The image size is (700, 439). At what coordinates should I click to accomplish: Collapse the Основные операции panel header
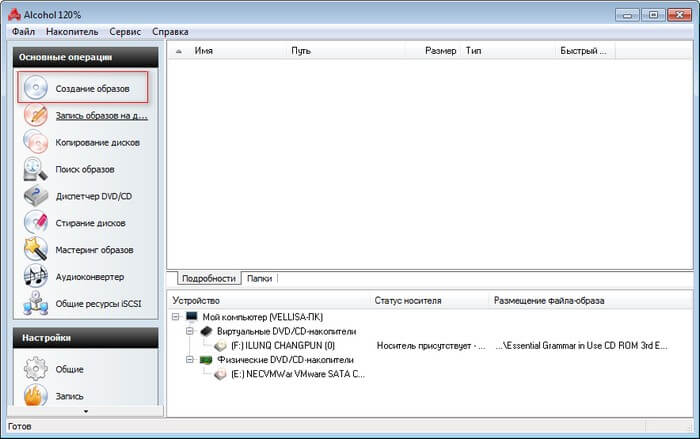click(x=85, y=57)
